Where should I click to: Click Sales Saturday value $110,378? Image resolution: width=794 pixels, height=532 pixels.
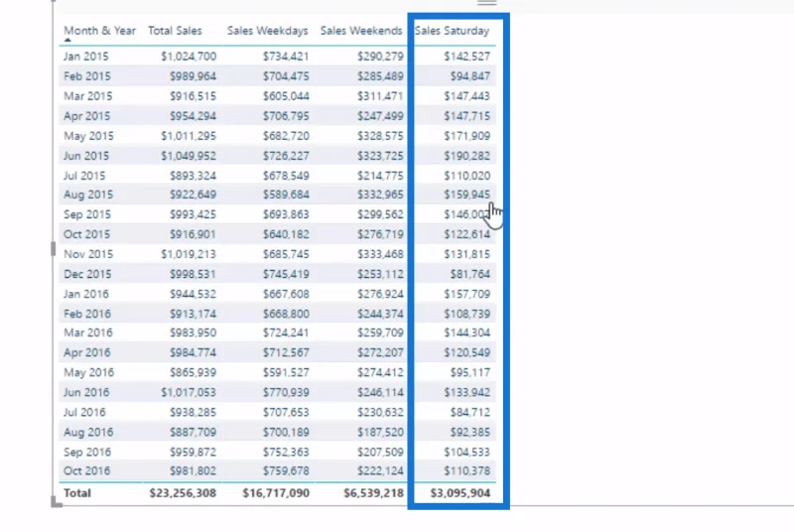466,470
